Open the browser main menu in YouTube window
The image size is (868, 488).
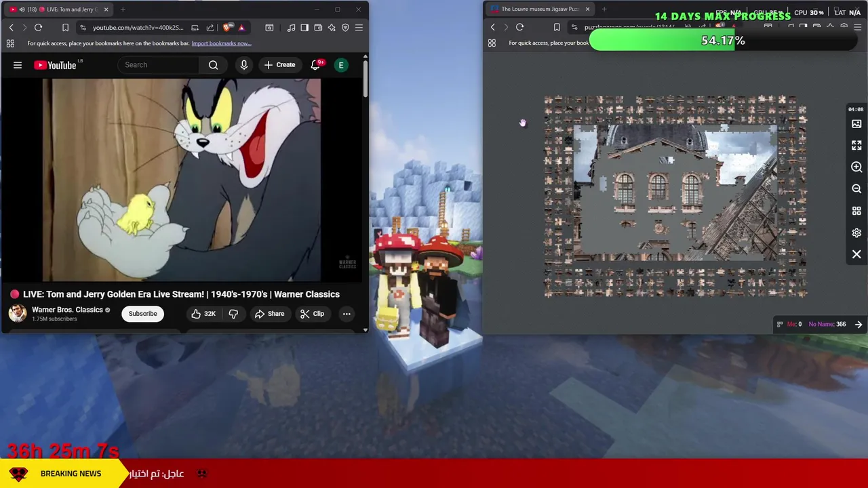coord(359,28)
